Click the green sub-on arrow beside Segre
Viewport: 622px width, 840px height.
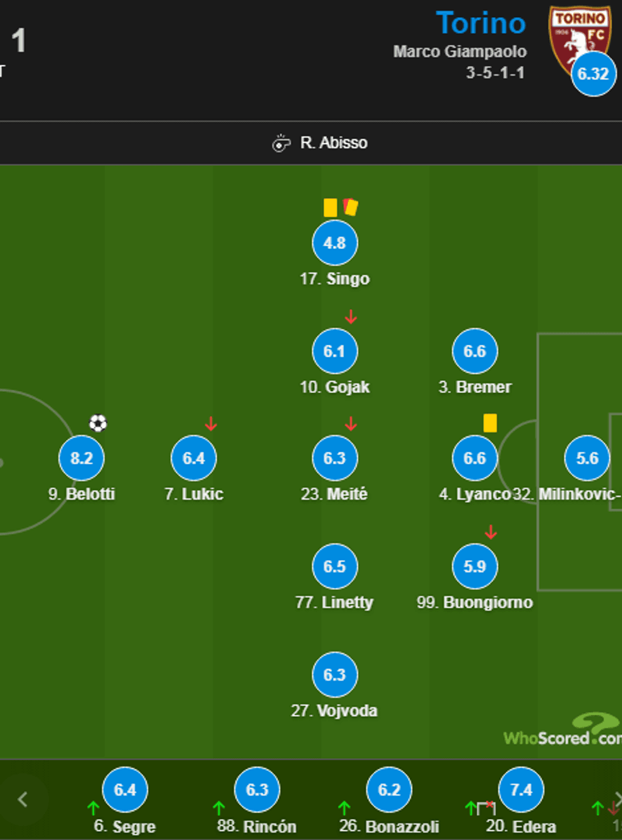point(93,808)
